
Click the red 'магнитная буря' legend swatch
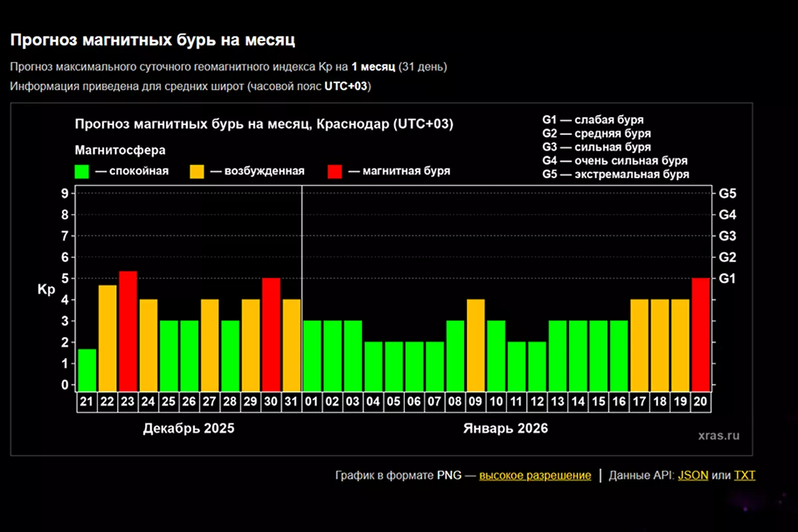335,172
